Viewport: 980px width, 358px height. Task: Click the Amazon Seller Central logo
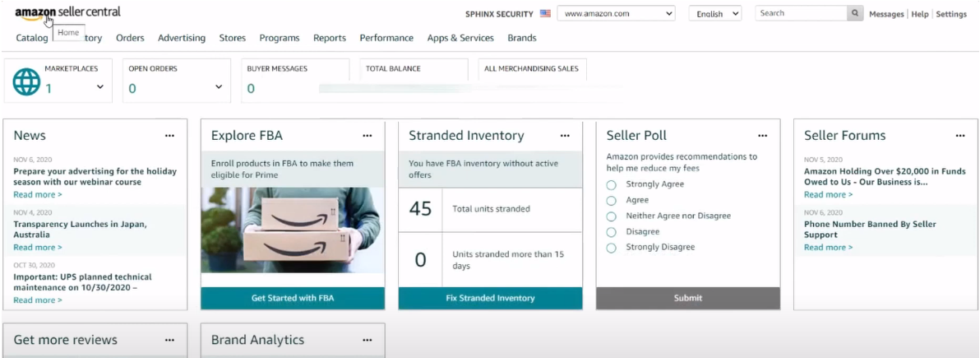point(67,12)
